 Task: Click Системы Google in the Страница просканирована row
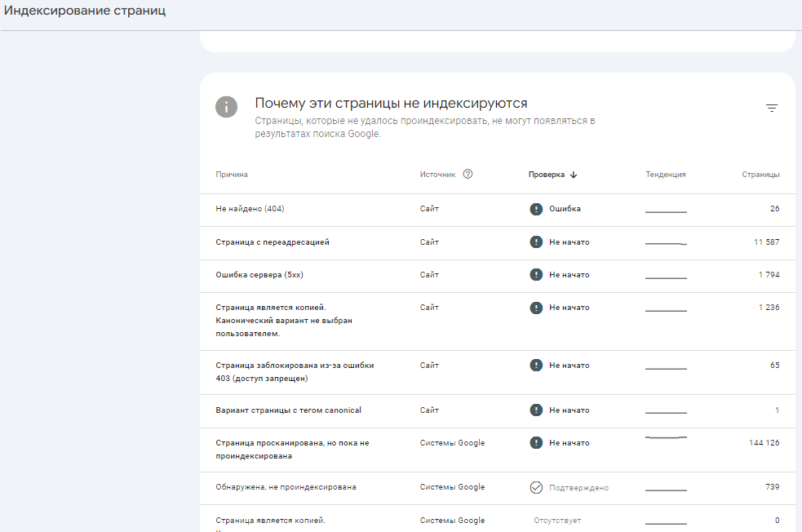click(452, 443)
